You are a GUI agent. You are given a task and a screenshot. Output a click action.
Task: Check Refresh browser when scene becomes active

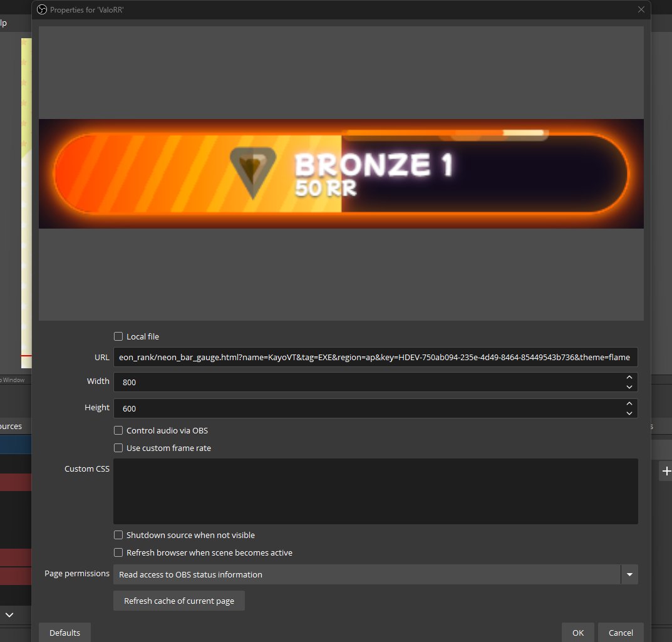[118, 552]
